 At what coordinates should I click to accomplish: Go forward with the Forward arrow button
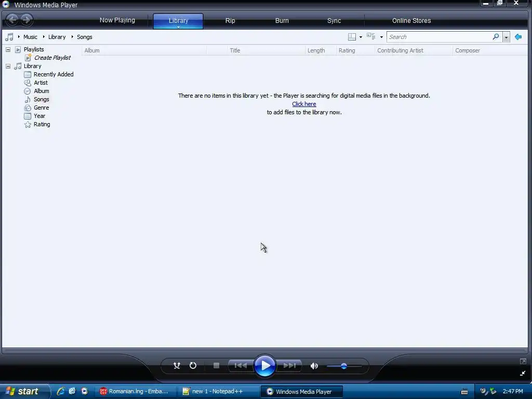tap(26, 20)
